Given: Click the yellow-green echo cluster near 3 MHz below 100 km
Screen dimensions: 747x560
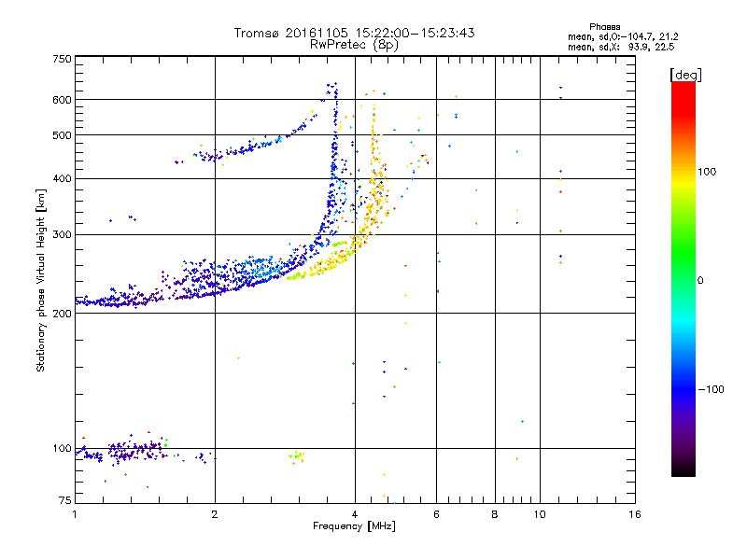Looking at the screenshot, I should pos(297,456).
